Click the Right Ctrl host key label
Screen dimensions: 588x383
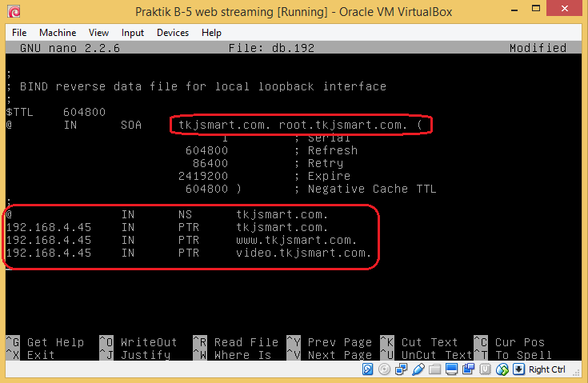(x=546, y=369)
